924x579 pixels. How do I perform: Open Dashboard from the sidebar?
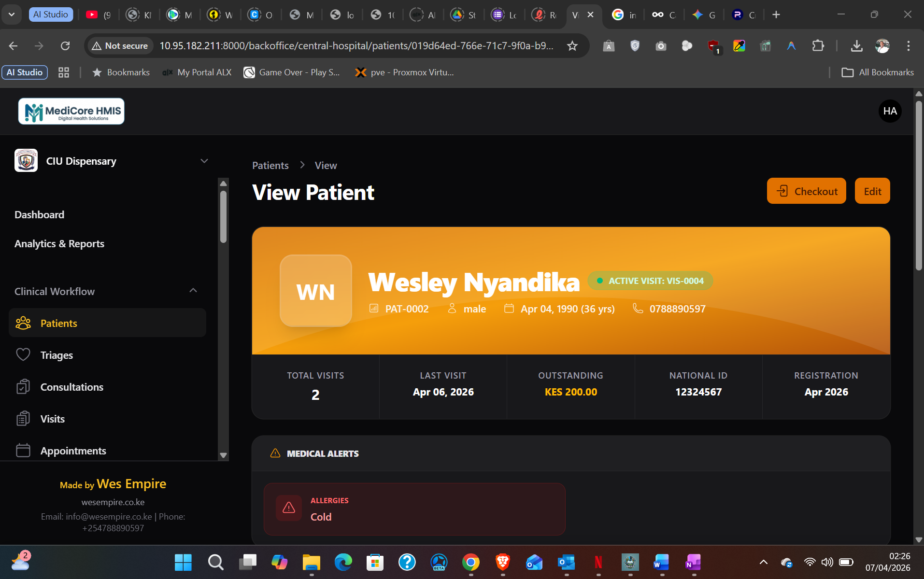pos(39,214)
